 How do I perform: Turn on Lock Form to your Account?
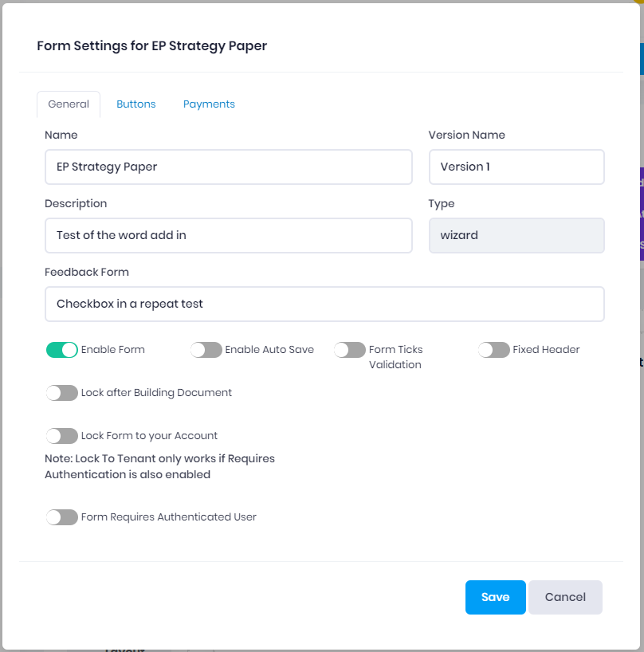(62, 436)
